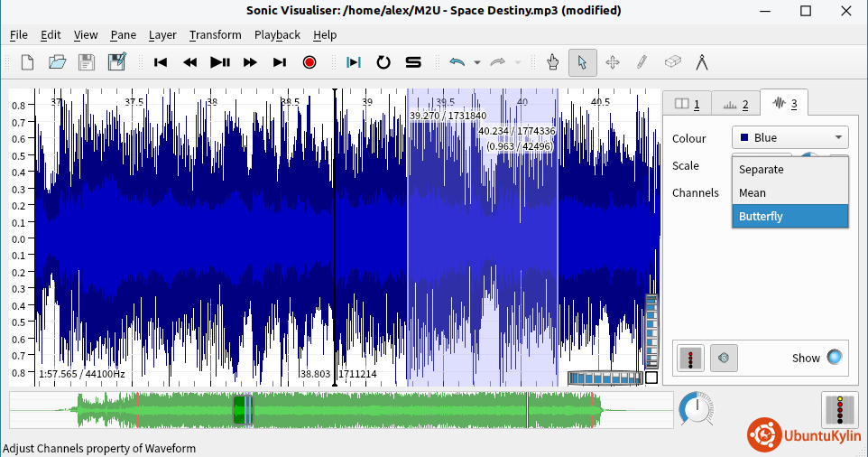Choose the Erase tool icon
This screenshot has width=868, height=457.
[672, 62]
